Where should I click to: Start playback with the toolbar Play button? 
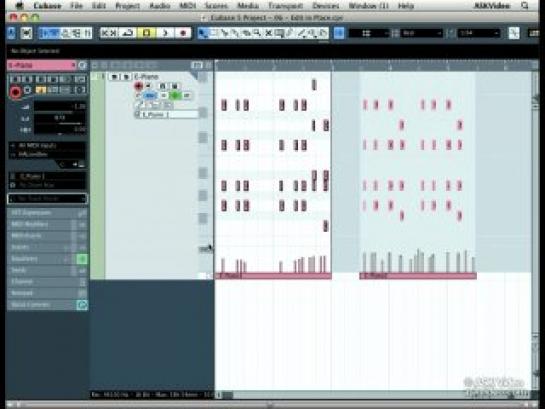[165, 33]
